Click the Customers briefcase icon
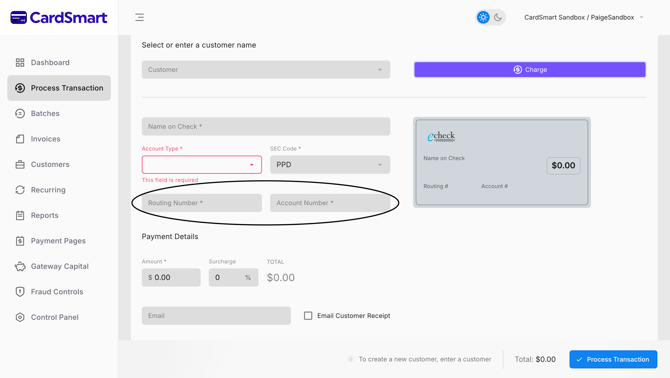 click(x=20, y=164)
